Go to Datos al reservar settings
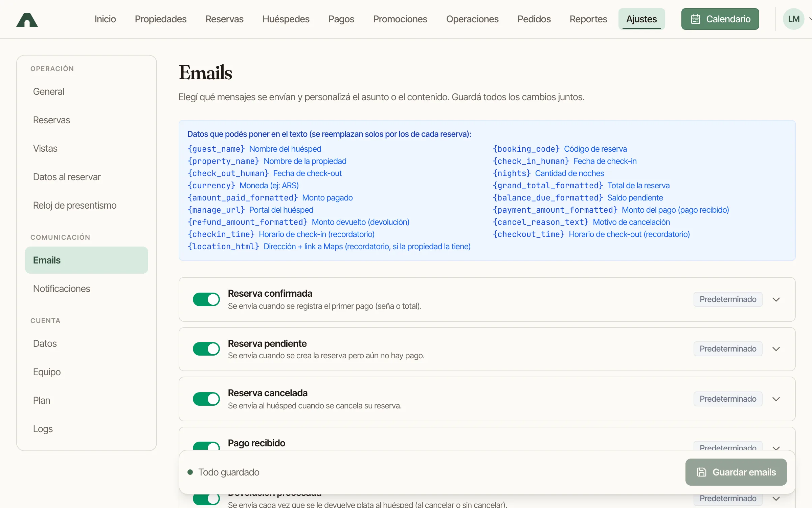Viewport: 812px width, 508px height. (87, 177)
